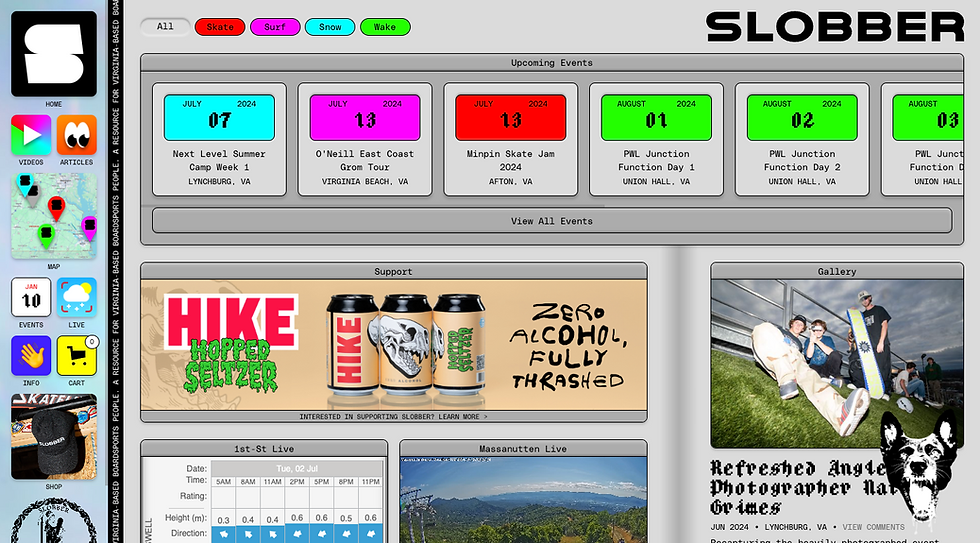Click the View All Events button
Viewport: 980px width, 543px height.
point(552,221)
